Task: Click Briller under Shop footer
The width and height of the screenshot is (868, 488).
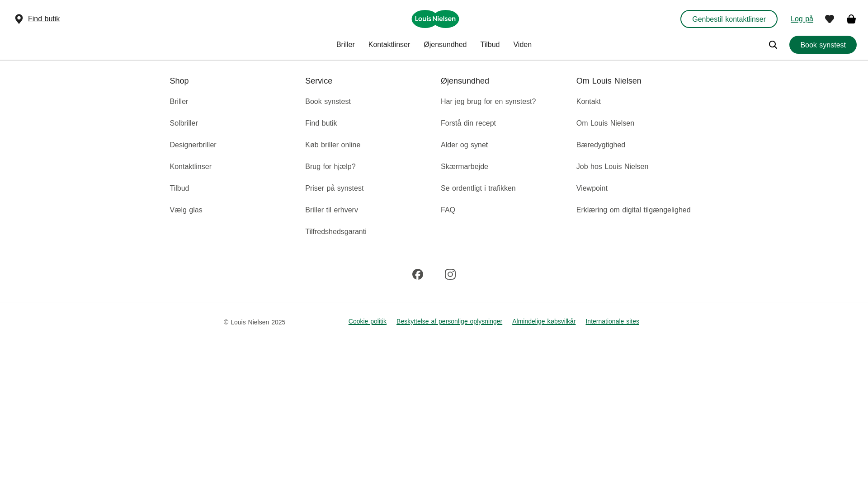Action: (179, 102)
